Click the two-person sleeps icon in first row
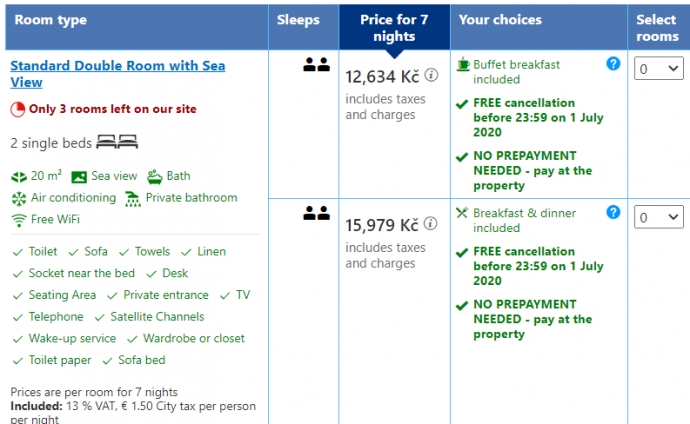 click(316, 65)
